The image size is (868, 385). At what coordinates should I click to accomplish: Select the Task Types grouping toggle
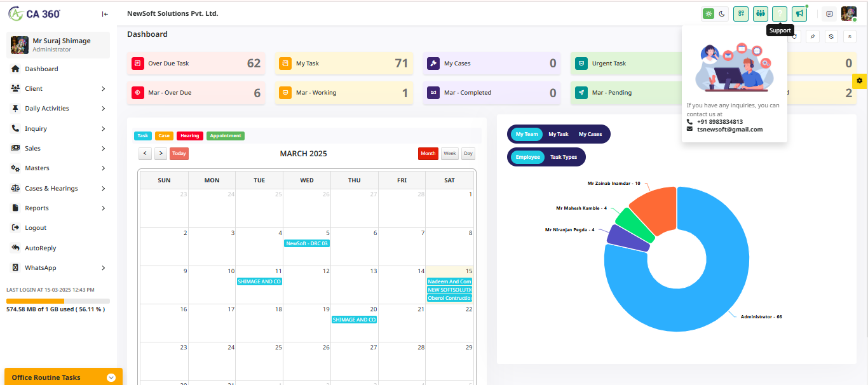tap(564, 157)
